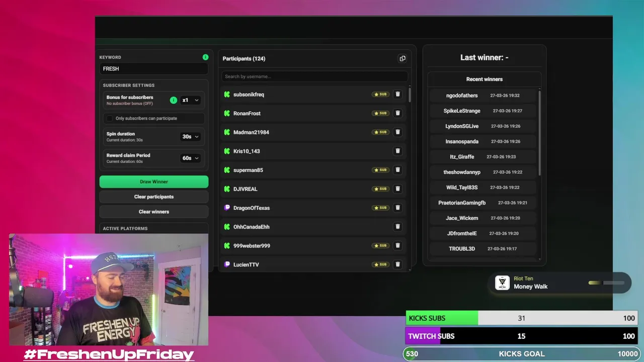This screenshot has width=644, height=362.
Task: Delete Madman21984 via trash icon
Action: [397, 132]
